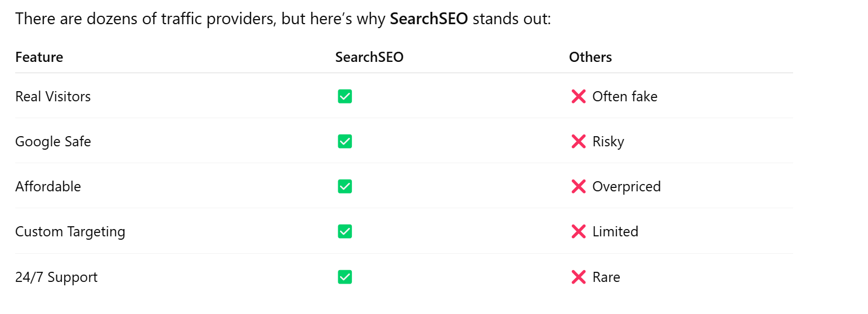This screenshot has height=314, width=868.
Task: Click the 24/7 Support feature label
Action: click(56, 277)
